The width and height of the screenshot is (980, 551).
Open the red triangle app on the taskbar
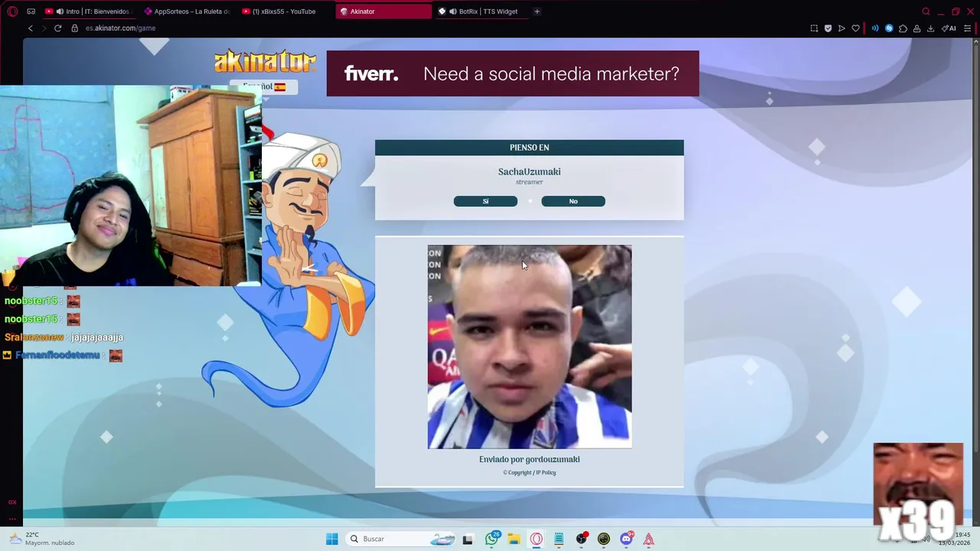tap(648, 540)
